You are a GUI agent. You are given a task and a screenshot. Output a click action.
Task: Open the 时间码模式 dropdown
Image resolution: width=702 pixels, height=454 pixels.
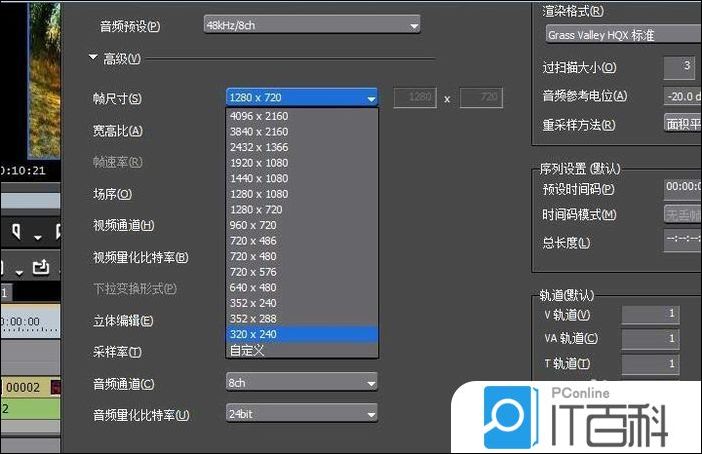pyautogui.click(x=682, y=214)
